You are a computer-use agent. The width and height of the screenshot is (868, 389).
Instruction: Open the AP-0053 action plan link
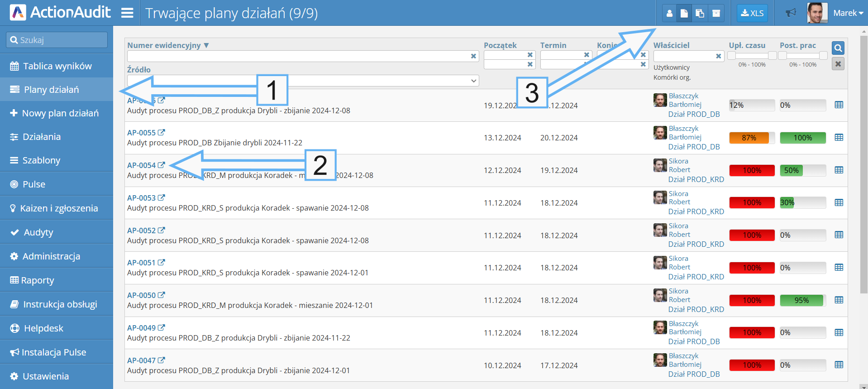click(x=141, y=198)
